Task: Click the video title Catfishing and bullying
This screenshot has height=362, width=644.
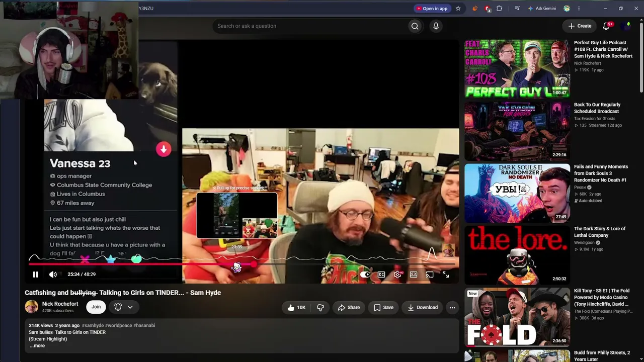Action: [123, 293]
